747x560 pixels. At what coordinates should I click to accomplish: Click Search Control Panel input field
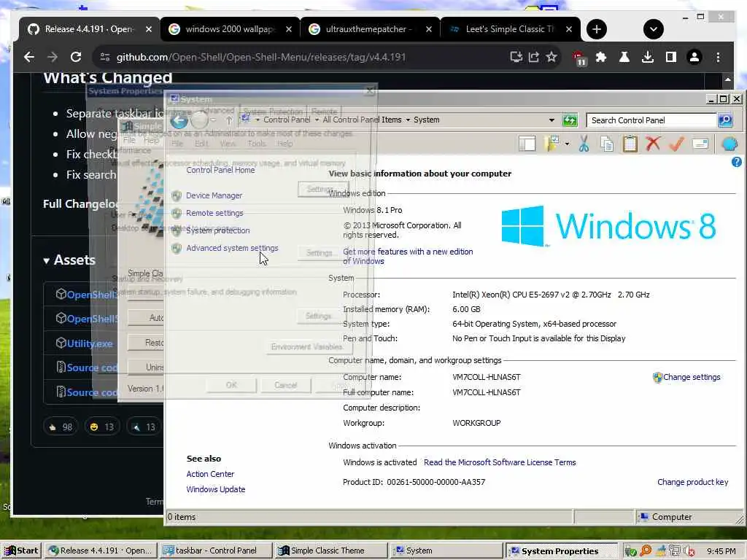tap(651, 120)
